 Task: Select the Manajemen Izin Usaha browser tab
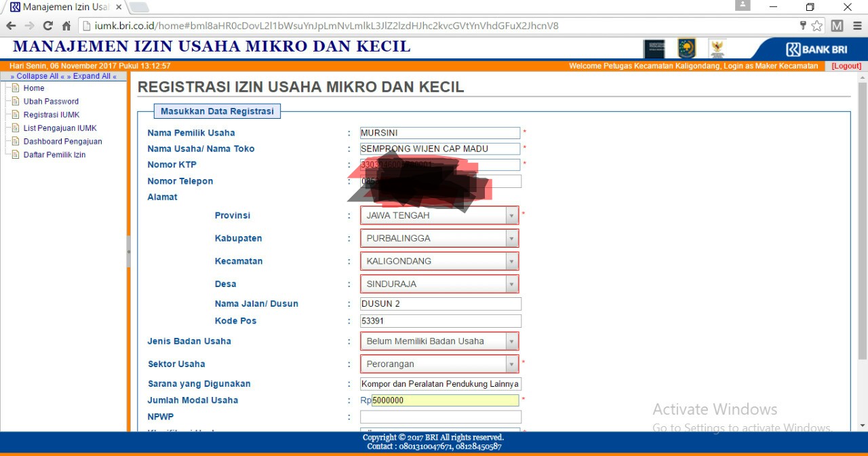pos(65,7)
